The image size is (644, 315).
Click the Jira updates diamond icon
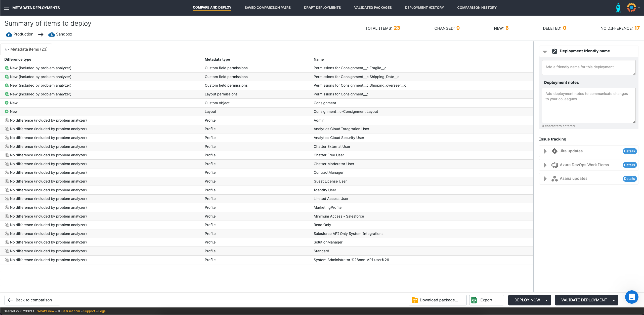pyautogui.click(x=554, y=151)
